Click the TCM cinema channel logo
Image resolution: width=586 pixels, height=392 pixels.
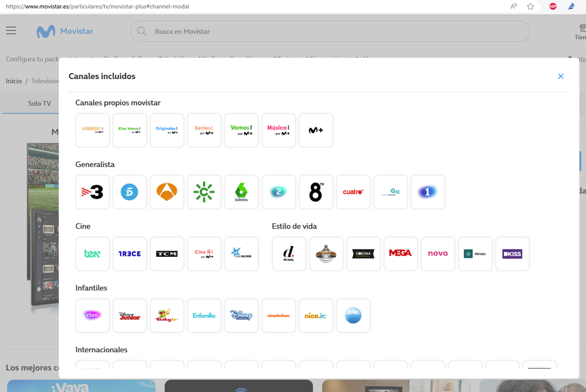click(x=167, y=254)
